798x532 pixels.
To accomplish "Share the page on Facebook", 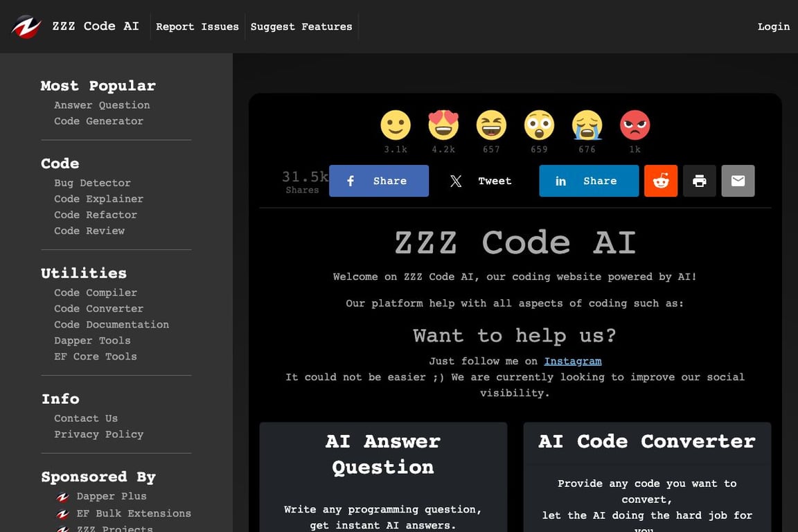I will point(379,181).
